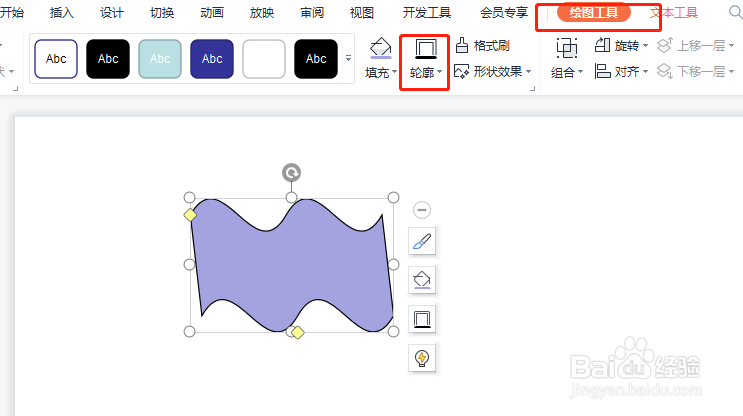Screen dimensions: 743x416
Task: Open the Insert (插入) tab
Action: tap(62, 12)
